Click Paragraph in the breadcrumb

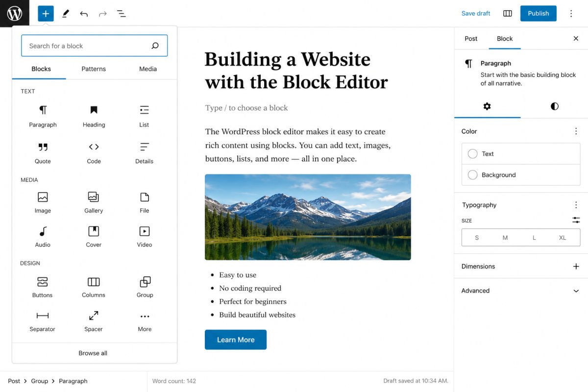(x=73, y=381)
